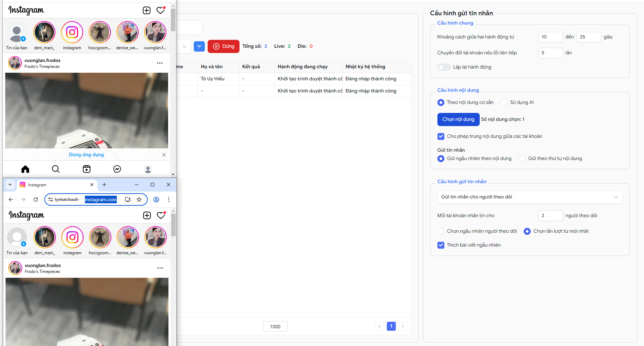Open the profile icon in Instagram's bottom navigation
The image size is (644, 346).
(x=148, y=169)
